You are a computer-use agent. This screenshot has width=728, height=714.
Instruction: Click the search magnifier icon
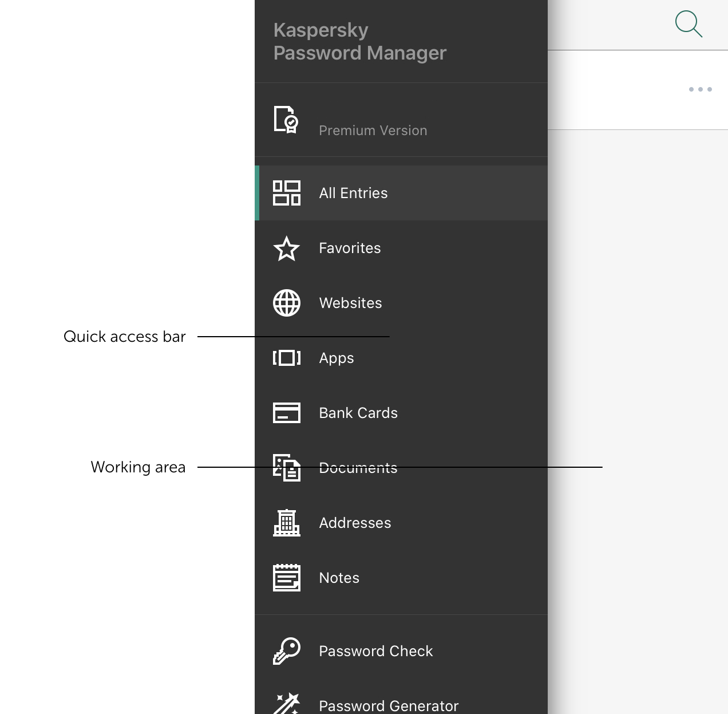689,24
